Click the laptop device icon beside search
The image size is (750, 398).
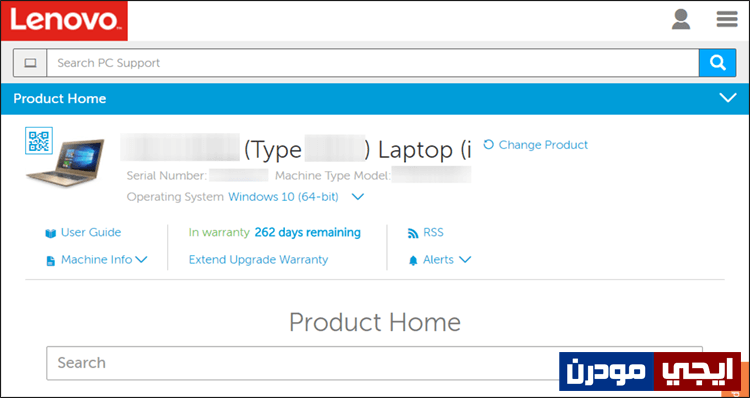click(x=30, y=63)
